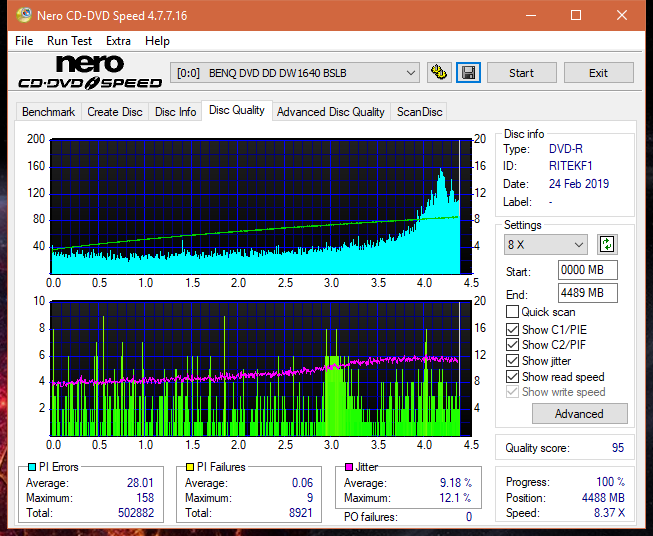Disable the Show read speed option
This screenshot has width=653, height=536.
[512, 376]
